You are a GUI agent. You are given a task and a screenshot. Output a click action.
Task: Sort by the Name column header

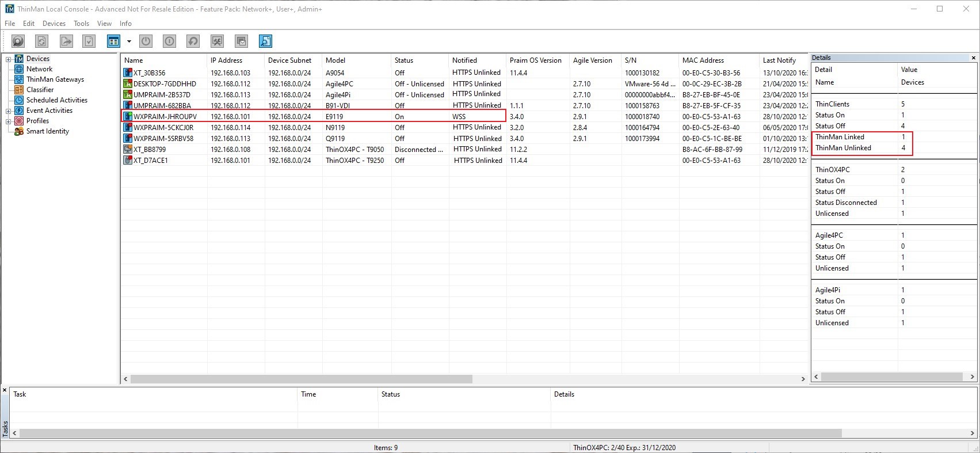pyautogui.click(x=163, y=60)
